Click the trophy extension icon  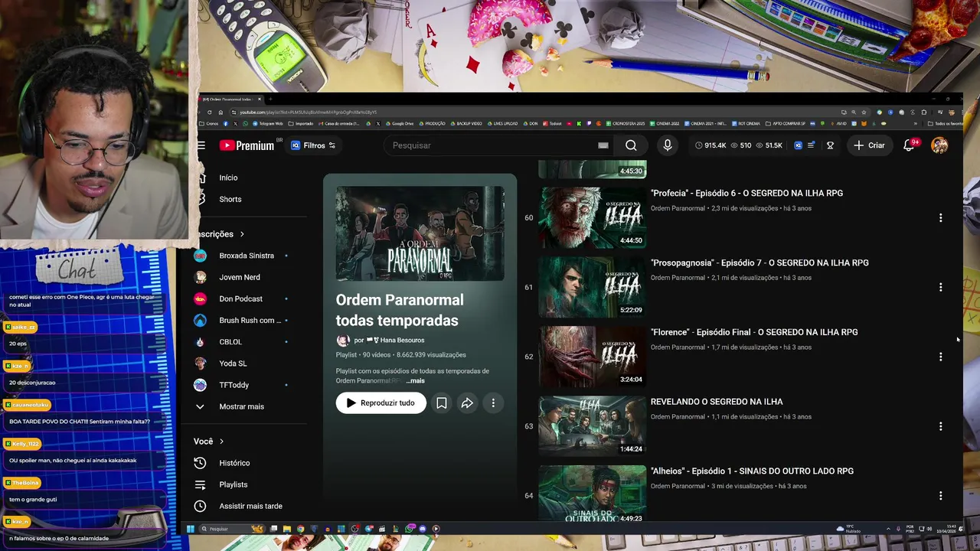(830, 145)
